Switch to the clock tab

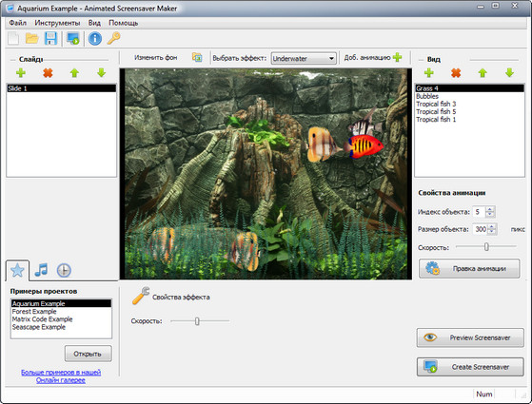click(x=64, y=271)
